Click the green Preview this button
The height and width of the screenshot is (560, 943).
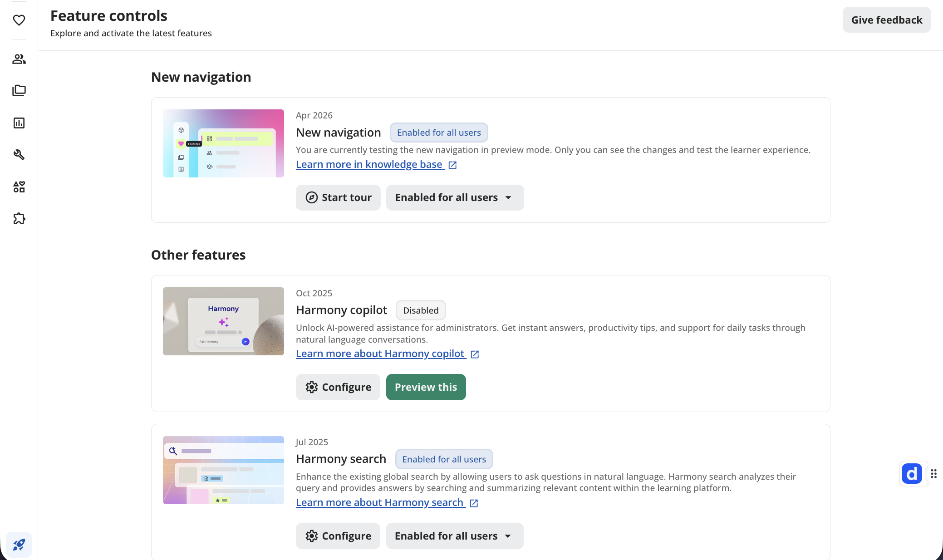pyautogui.click(x=426, y=387)
